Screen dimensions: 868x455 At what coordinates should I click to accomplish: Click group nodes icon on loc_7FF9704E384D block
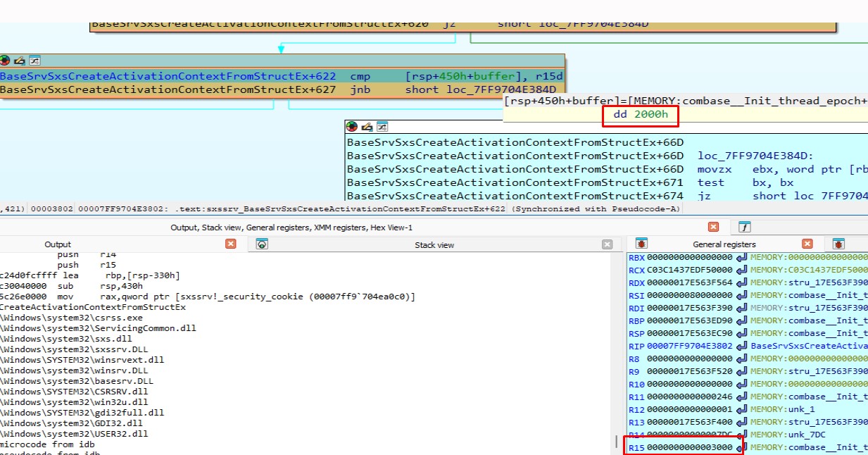pos(382,127)
